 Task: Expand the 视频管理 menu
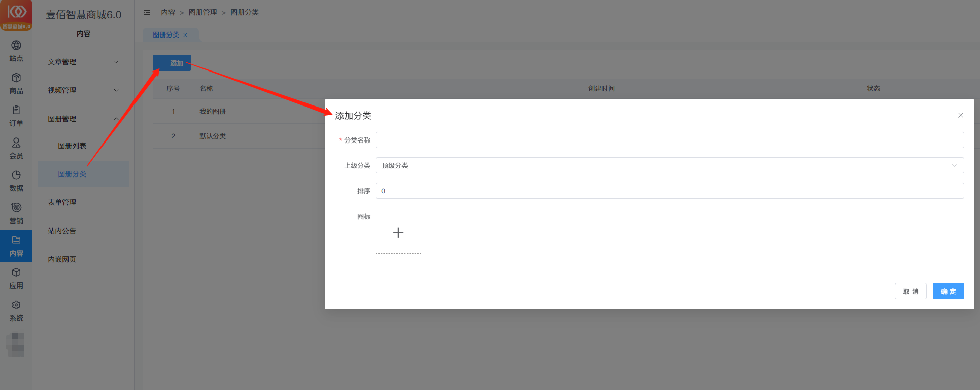tap(83, 90)
